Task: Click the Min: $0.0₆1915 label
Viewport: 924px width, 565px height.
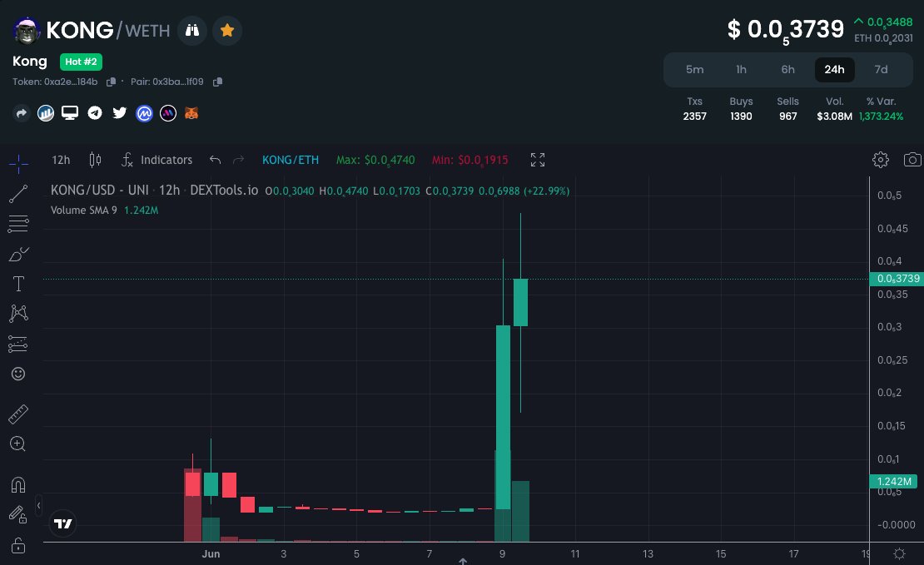Action: click(x=469, y=161)
